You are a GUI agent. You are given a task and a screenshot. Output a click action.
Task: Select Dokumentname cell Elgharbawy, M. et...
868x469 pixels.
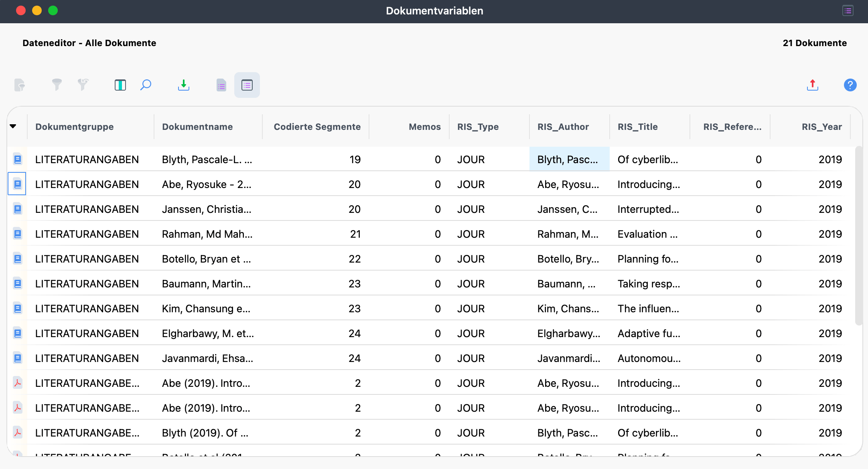(x=208, y=333)
